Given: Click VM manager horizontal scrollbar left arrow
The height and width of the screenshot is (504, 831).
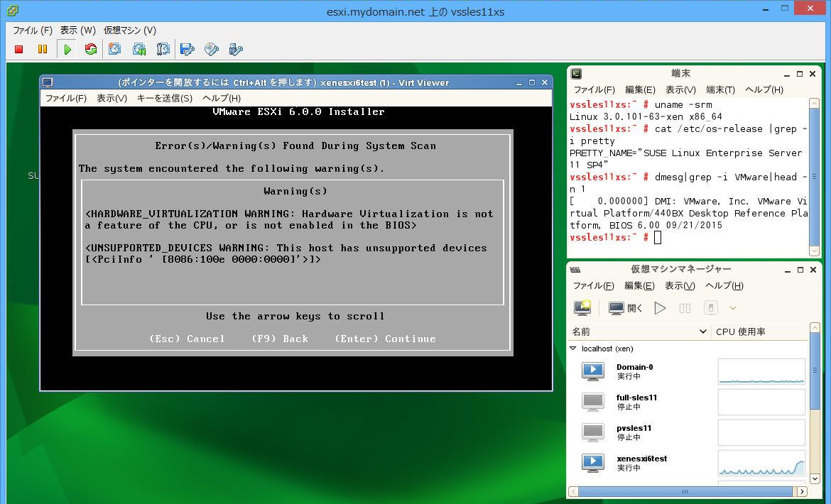Looking at the screenshot, I should click(573, 491).
